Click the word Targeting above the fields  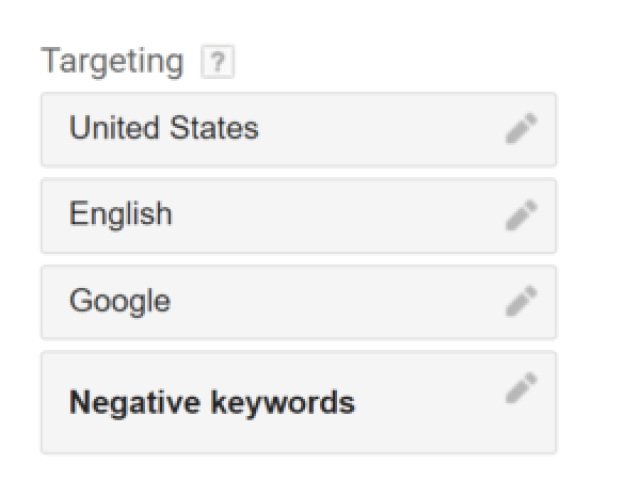112,62
